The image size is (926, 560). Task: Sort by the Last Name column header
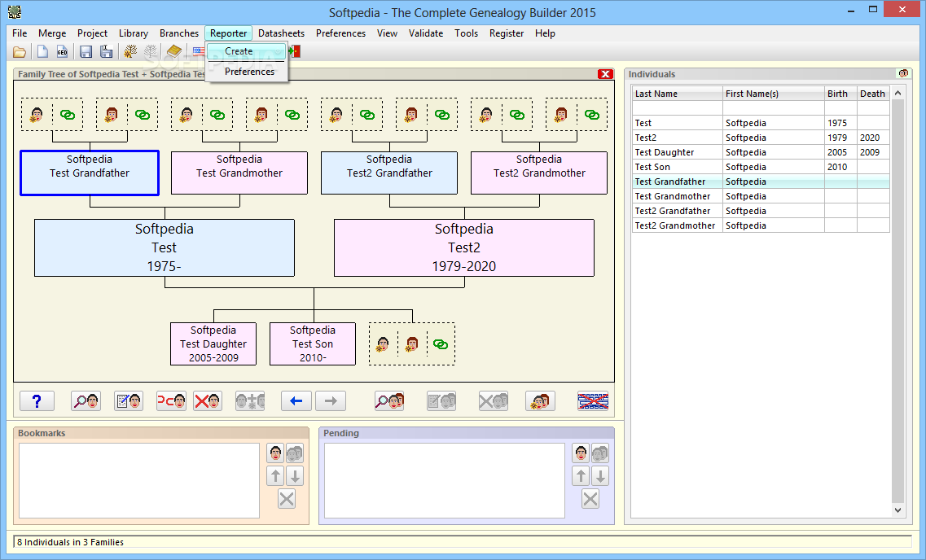pos(678,94)
